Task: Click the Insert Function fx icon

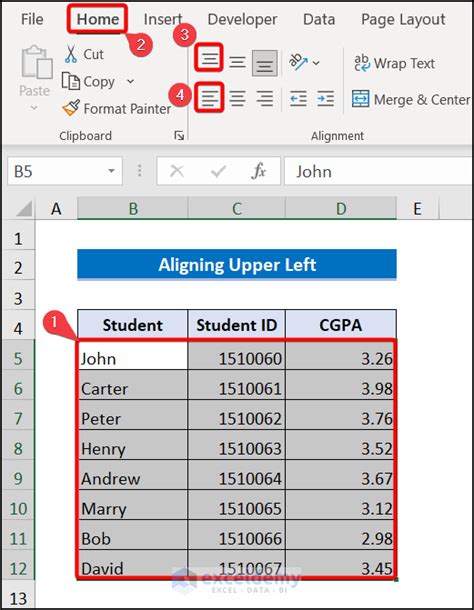Action: 259,171
